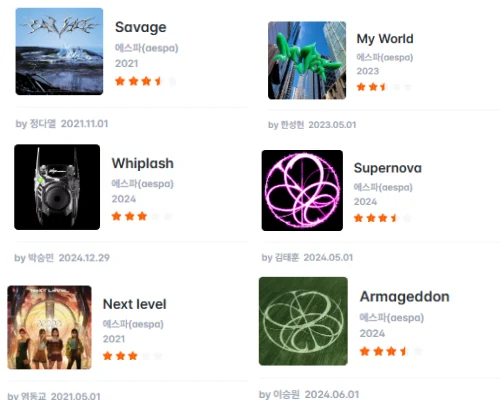Click the Next level title
Viewport: 500px width, 400px height.
[x=135, y=304]
